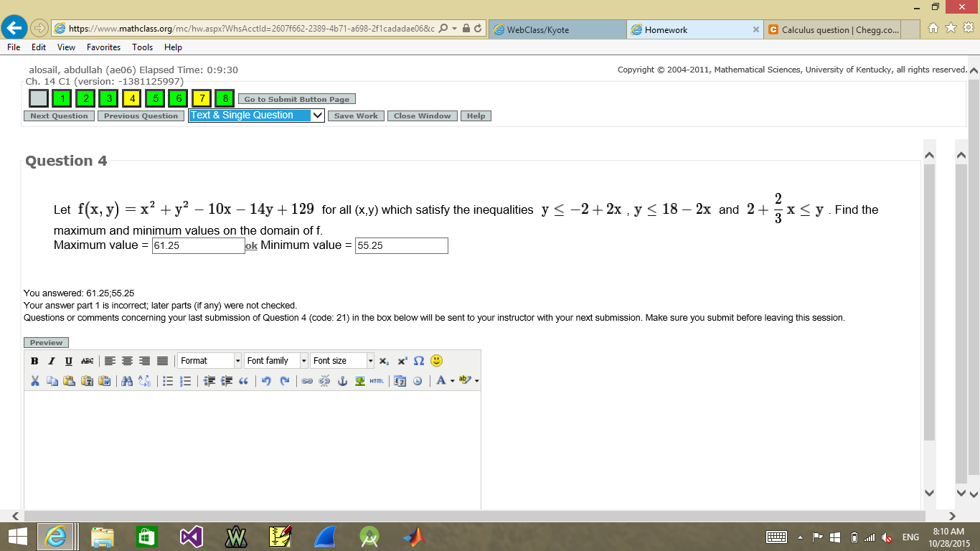
Task: Insert an emoticon using the smiley icon
Action: [437, 361]
